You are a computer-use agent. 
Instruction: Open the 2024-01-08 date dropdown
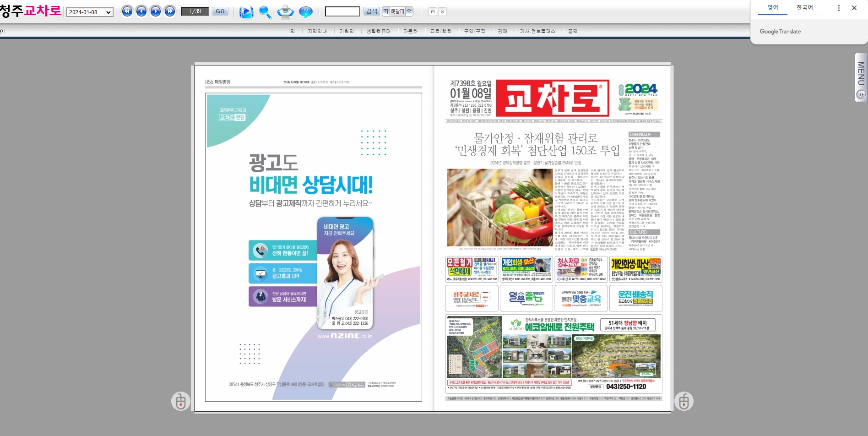coord(90,12)
